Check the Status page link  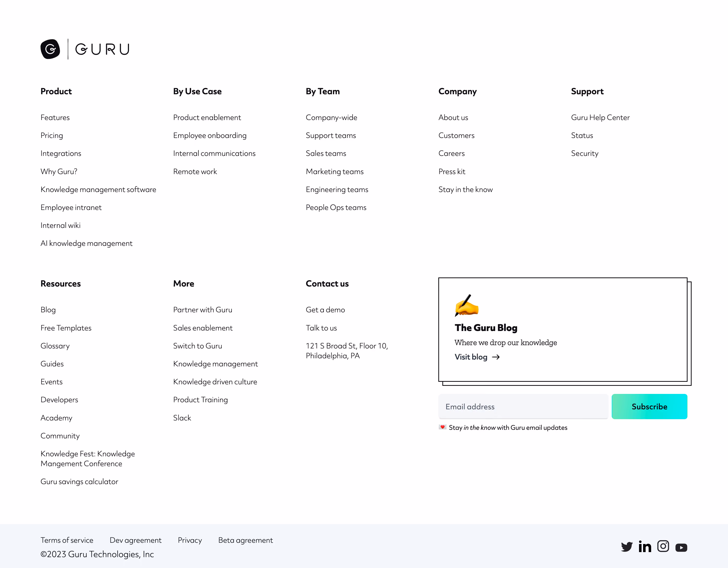click(582, 136)
